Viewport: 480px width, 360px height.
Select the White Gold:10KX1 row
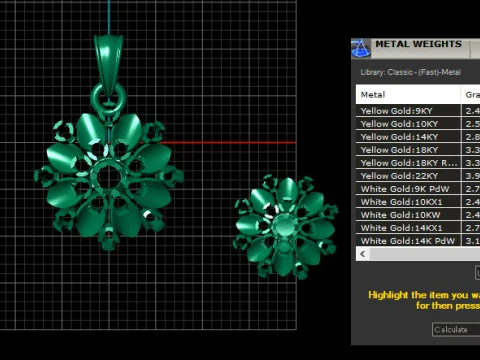418,202
